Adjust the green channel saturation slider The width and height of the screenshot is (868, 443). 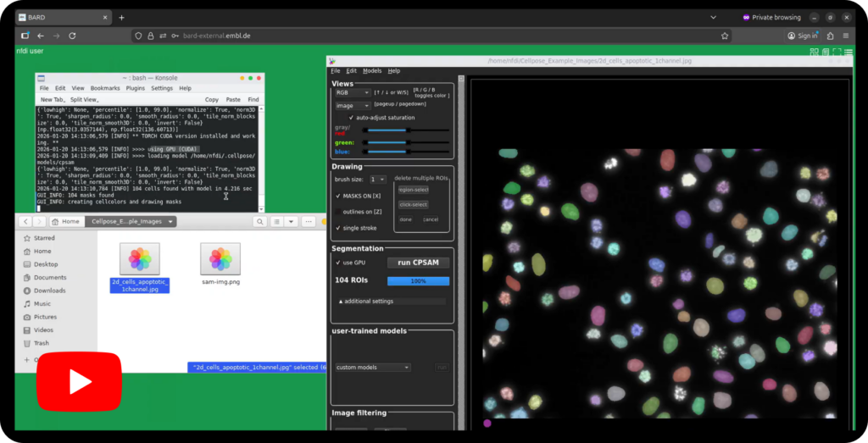[x=398, y=142]
